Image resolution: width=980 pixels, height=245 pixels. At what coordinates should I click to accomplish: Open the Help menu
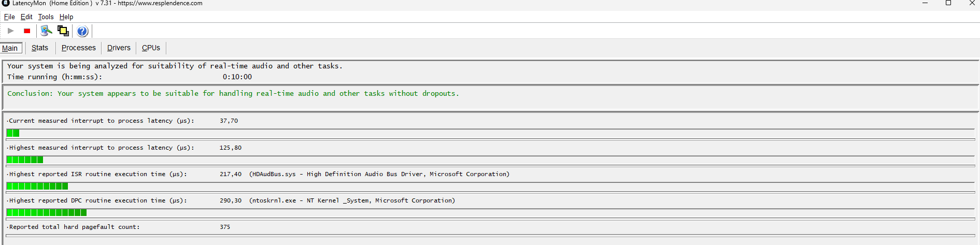click(x=66, y=17)
